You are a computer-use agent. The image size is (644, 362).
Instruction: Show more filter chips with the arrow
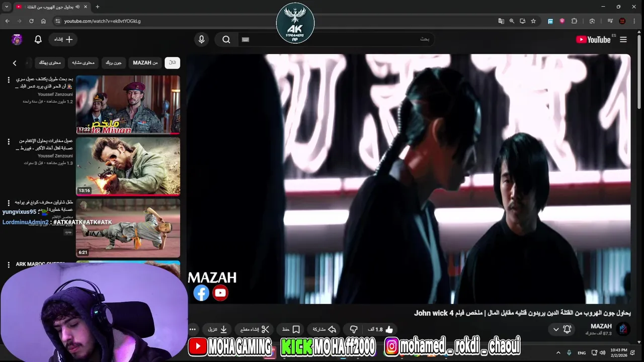click(15, 63)
